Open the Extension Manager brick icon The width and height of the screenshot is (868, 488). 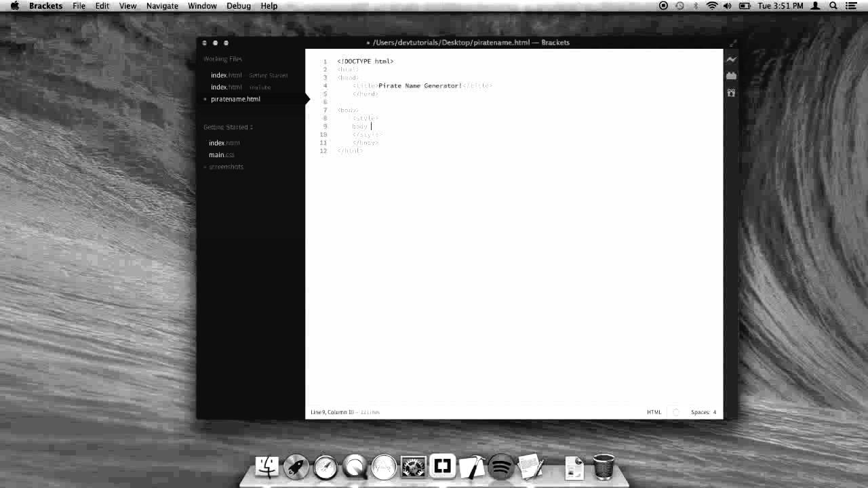point(731,75)
